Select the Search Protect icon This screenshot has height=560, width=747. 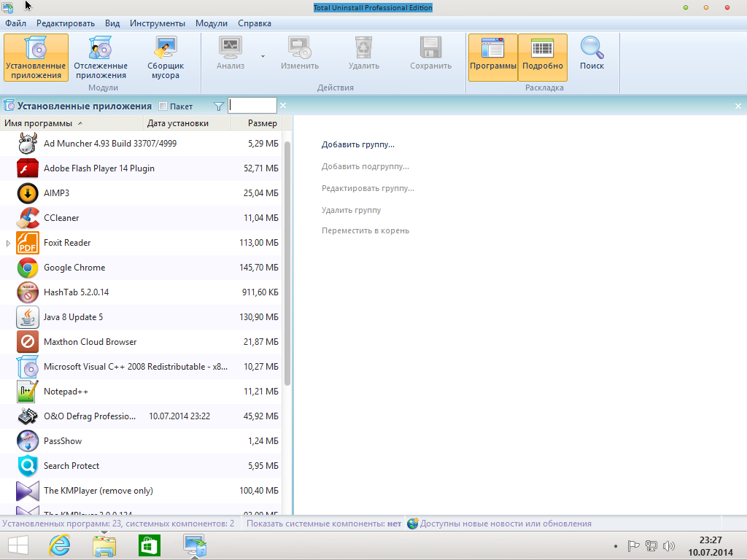pyautogui.click(x=28, y=466)
